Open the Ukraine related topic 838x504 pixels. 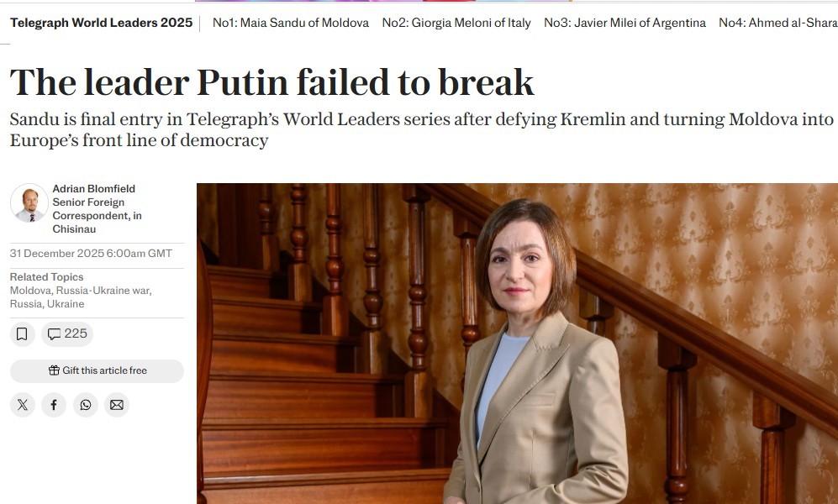coord(66,303)
